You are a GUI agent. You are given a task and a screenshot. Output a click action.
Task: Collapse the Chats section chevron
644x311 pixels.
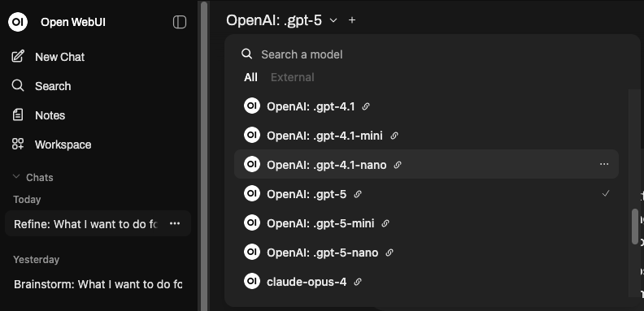pyautogui.click(x=16, y=176)
